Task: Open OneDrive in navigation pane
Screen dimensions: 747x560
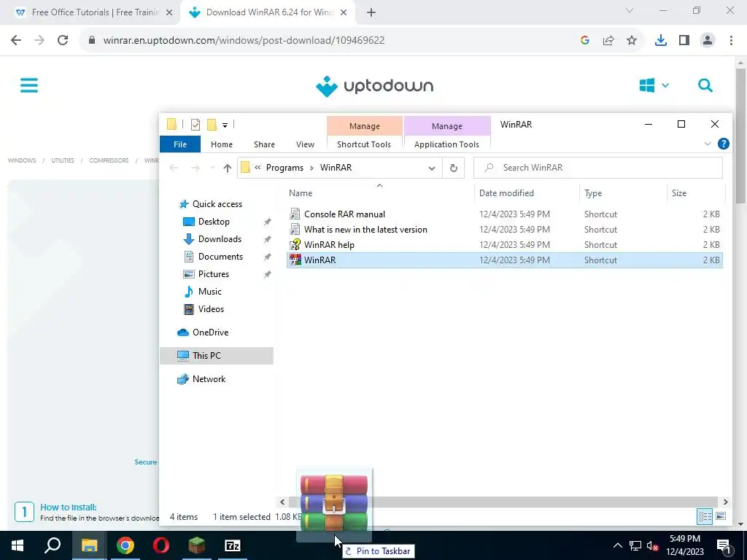Action: point(210,332)
